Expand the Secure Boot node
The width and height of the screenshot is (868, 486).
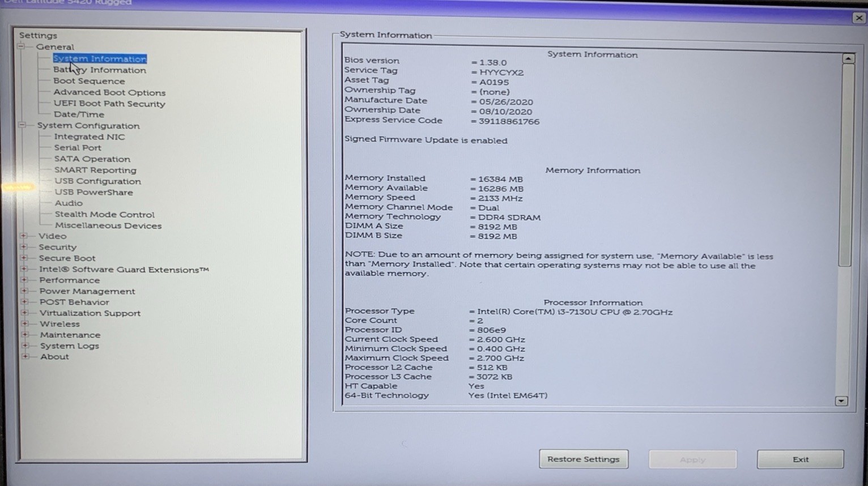[x=24, y=258]
